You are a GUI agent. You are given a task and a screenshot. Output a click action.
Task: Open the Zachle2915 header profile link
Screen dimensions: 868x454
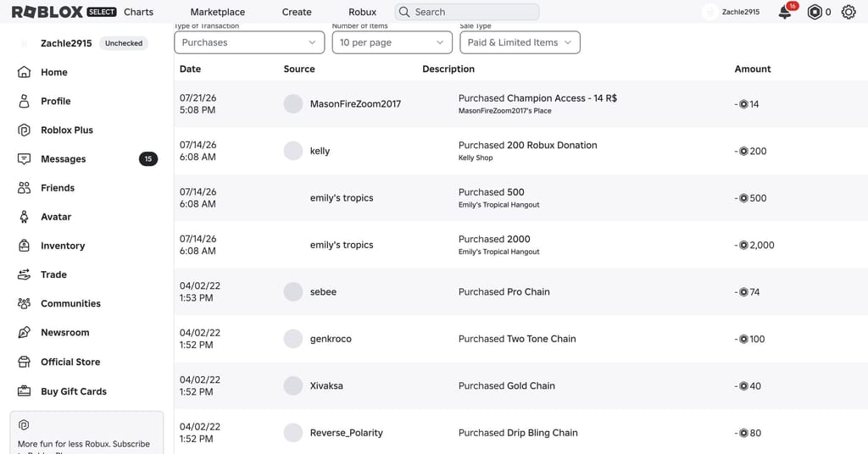pos(741,12)
